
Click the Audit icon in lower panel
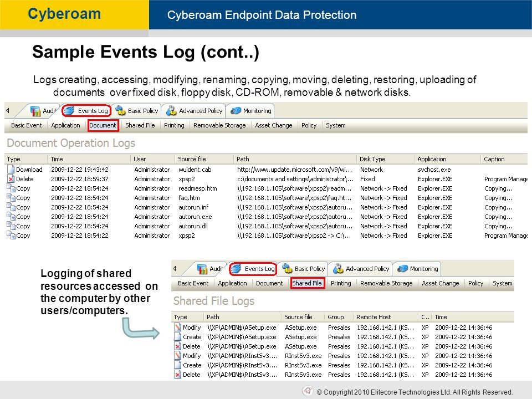pos(202,269)
